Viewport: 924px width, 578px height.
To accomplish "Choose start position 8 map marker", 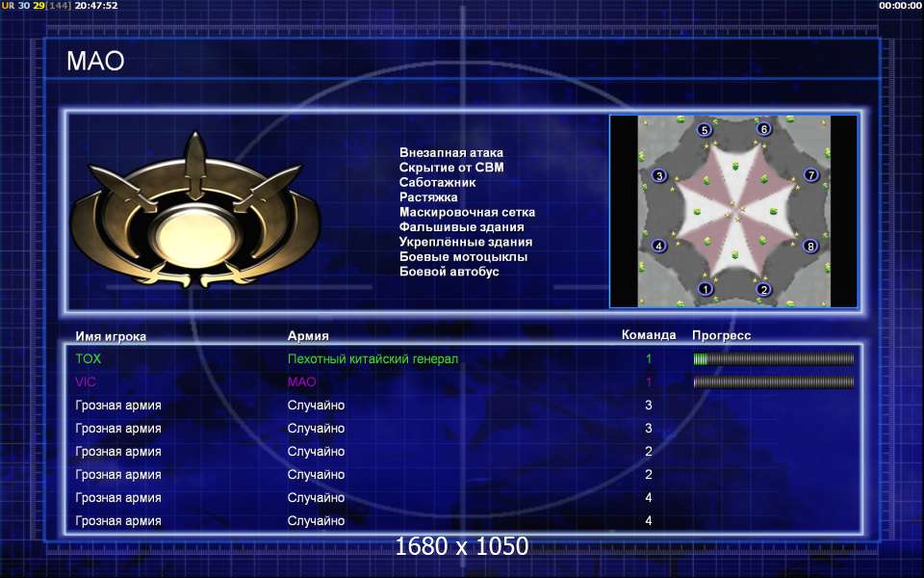I will 810,246.
